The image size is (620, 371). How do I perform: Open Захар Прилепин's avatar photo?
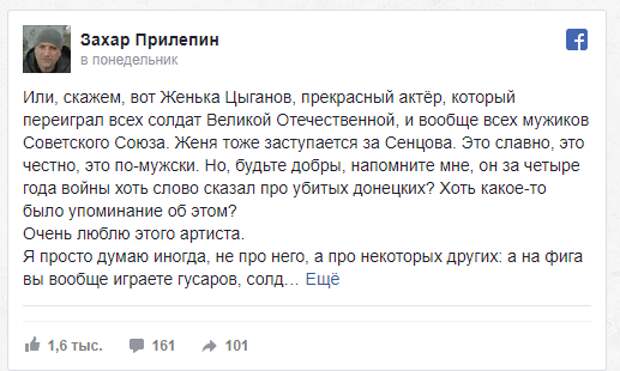pos(47,49)
